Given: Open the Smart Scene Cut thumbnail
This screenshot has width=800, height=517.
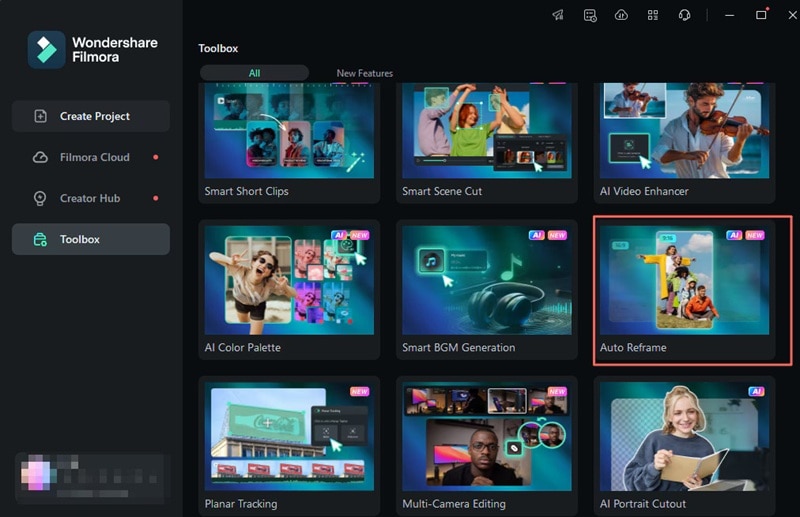Looking at the screenshot, I should pyautogui.click(x=487, y=131).
